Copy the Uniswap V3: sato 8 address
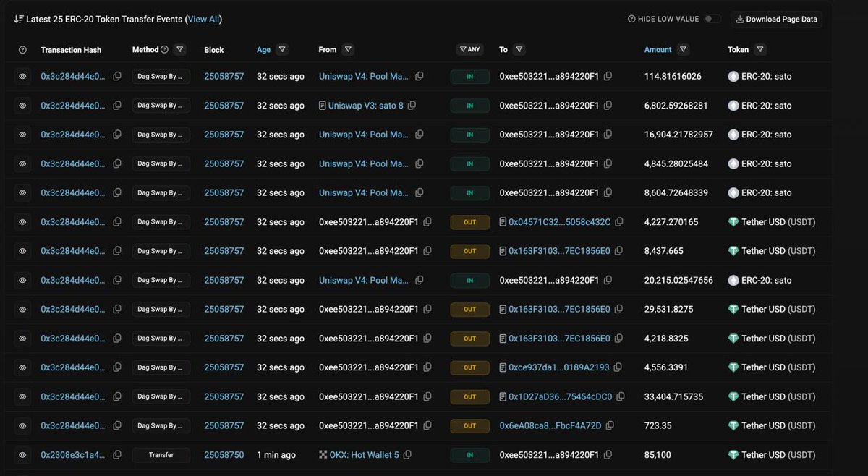Image resolution: width=868 pixels, height=476 pixels. point(412,106)
